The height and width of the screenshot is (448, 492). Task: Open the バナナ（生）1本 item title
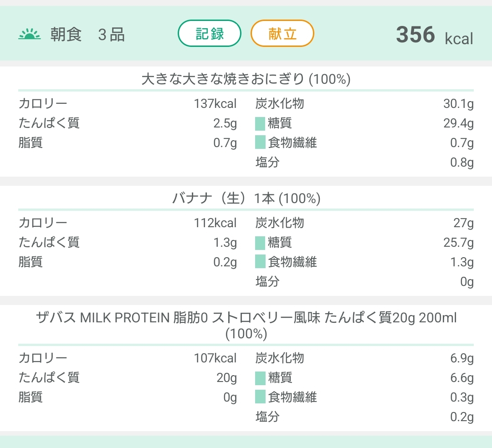click(246, 199)
